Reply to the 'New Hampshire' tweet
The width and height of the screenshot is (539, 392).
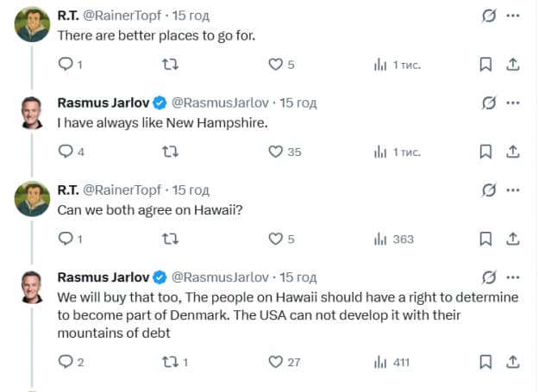66,152
